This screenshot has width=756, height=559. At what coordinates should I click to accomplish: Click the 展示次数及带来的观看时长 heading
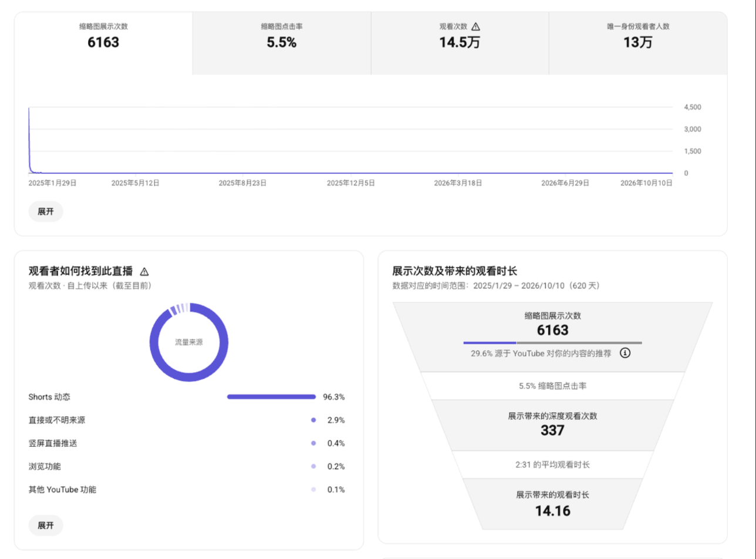tap(455, 271)
